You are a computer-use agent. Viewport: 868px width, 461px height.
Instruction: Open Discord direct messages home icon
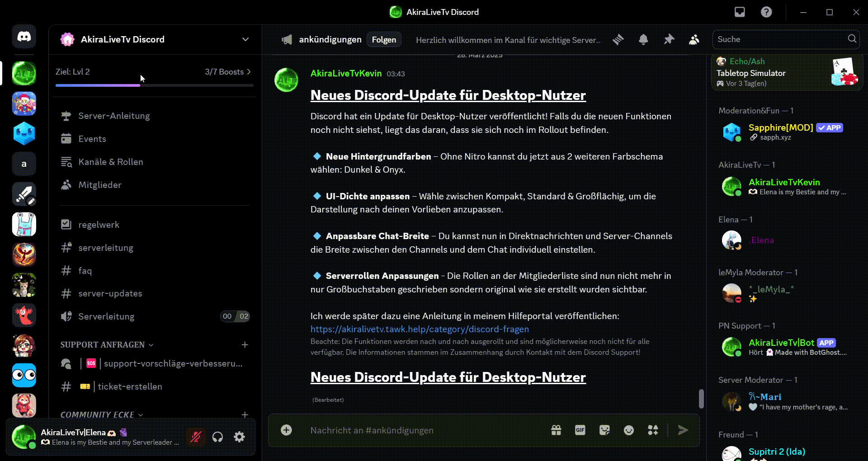click(24, 37)
